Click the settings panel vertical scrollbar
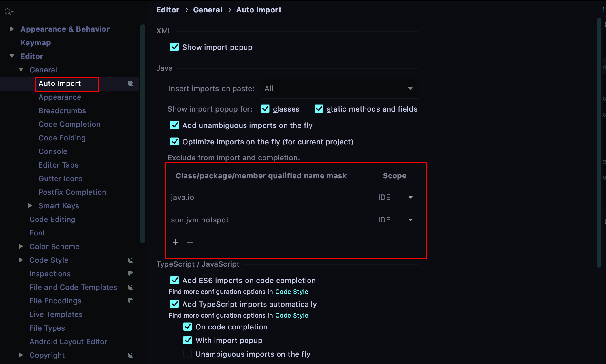 coord(599,142)
